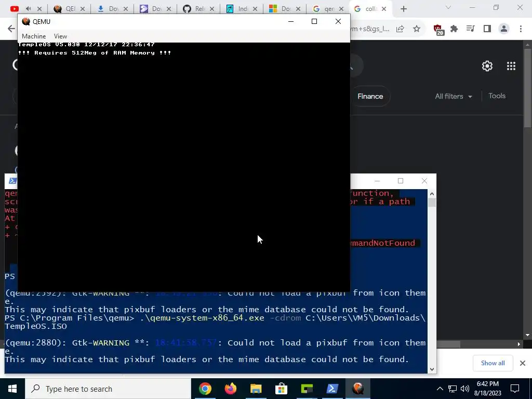Maximize the PowerShell window
The width and height of the screenshot is (532, 399).
401,181
